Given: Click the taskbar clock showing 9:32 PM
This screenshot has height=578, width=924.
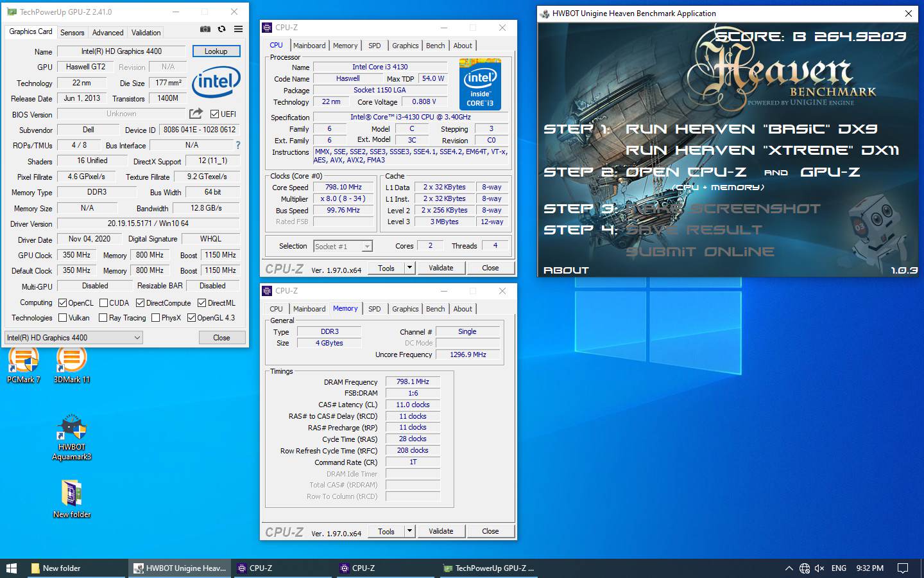Looking at the screenshot, I should tap(869, 568).
